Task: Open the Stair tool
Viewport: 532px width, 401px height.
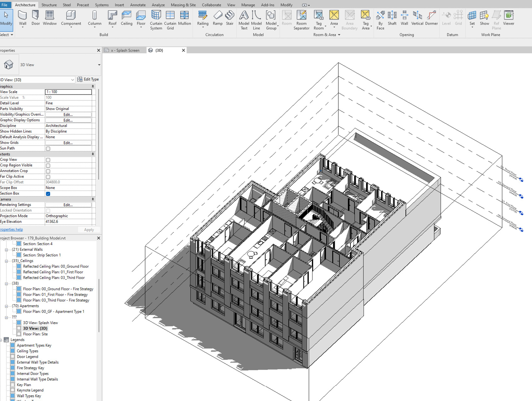Action: tap(229, 18)
